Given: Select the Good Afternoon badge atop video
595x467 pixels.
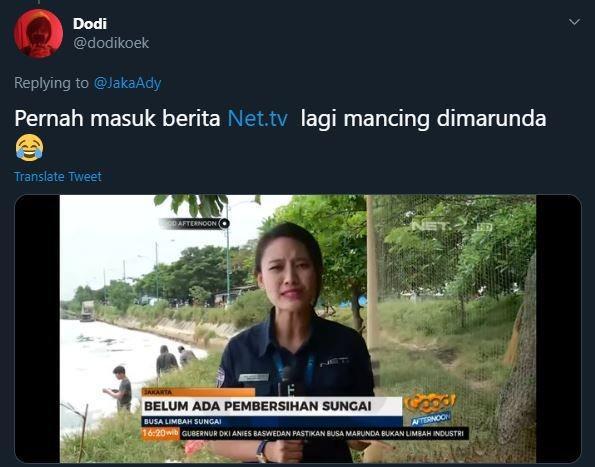Looking at the screenshot, I should [195, 223].
